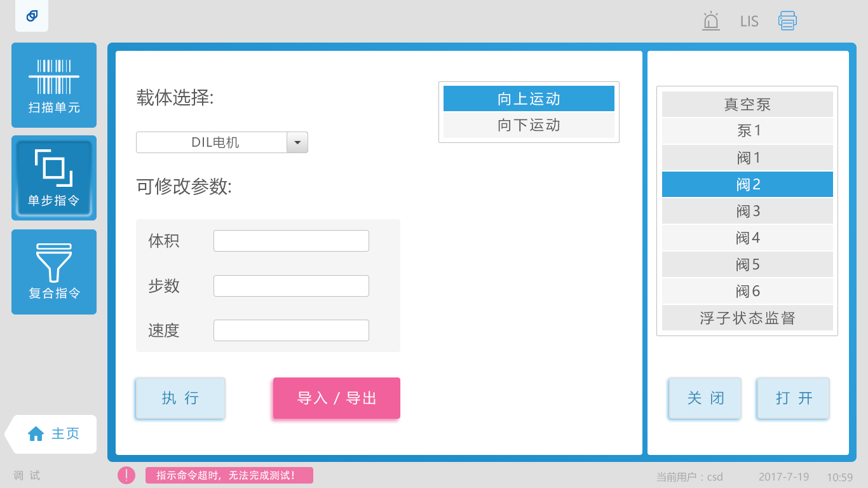Screen dimensions: 868x488
Task: Select 向上运动 direction option
Action: (x=529, y=99)
